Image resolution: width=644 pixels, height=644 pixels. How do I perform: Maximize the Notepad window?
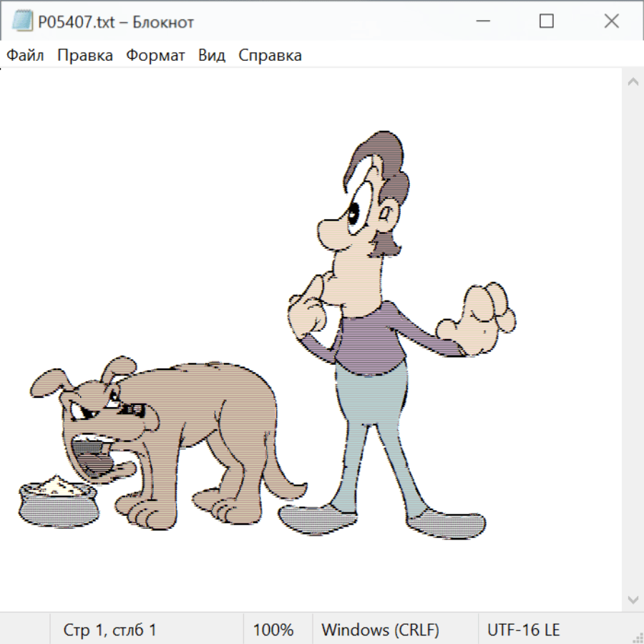(x=547, y=21)
